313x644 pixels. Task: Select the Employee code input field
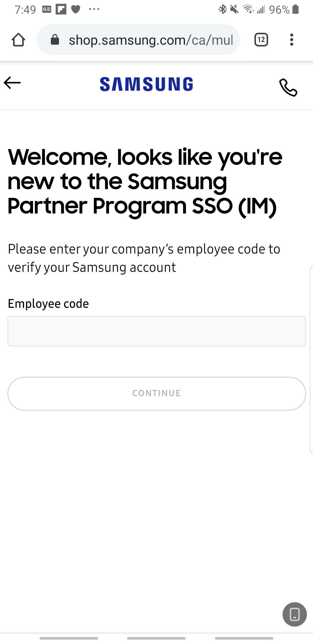point(156,331)
